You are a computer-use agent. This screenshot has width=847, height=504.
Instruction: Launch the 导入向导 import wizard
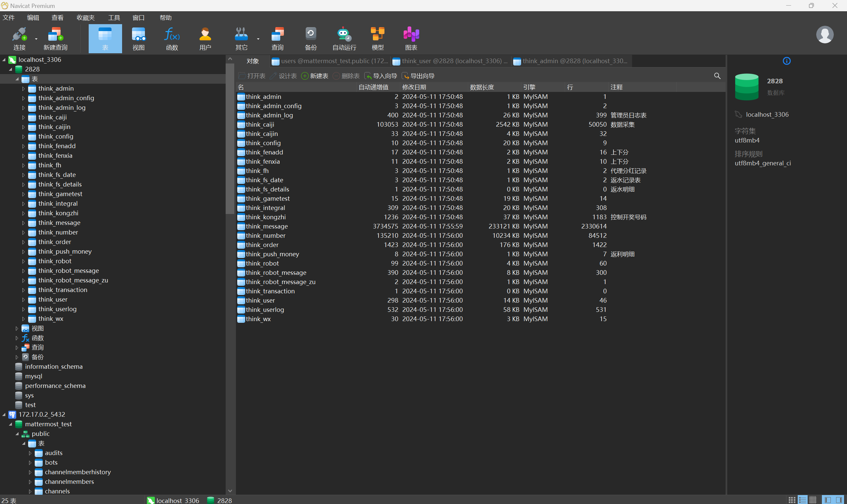[380, 76]
